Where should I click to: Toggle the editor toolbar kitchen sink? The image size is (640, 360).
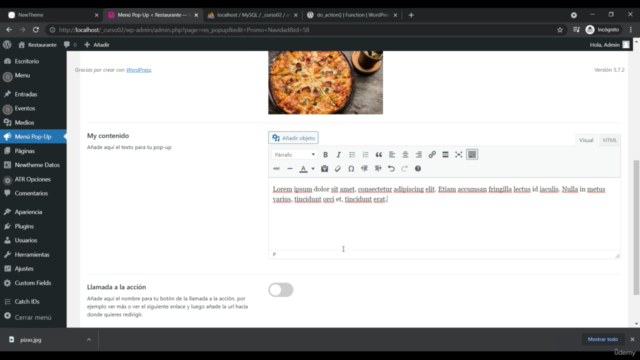point(472,155)
